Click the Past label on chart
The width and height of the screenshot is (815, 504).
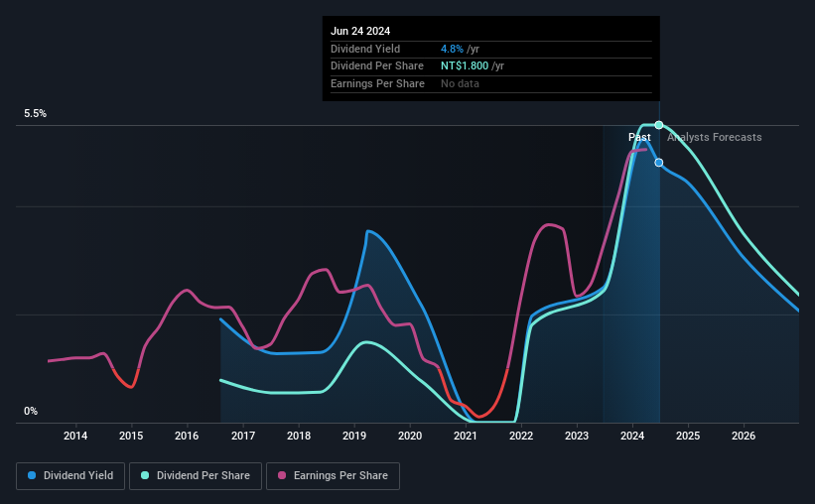point(639,137)
